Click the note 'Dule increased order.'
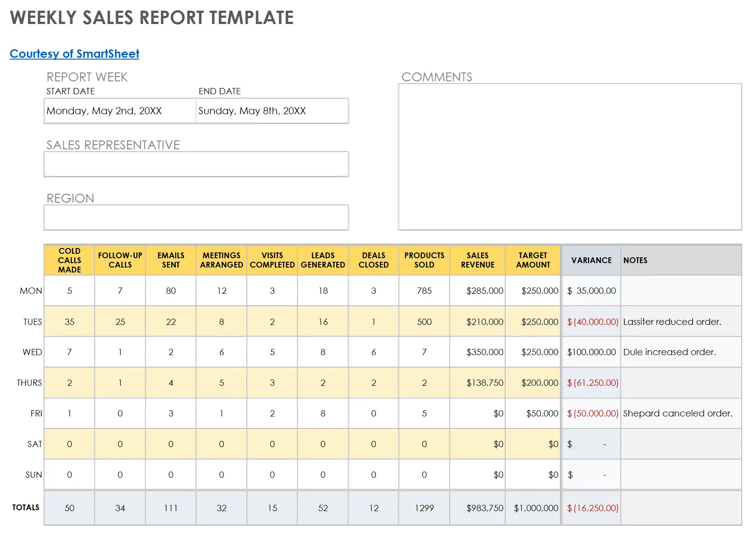The height and width of the screenshot is (536, 756). click(669, 352)
